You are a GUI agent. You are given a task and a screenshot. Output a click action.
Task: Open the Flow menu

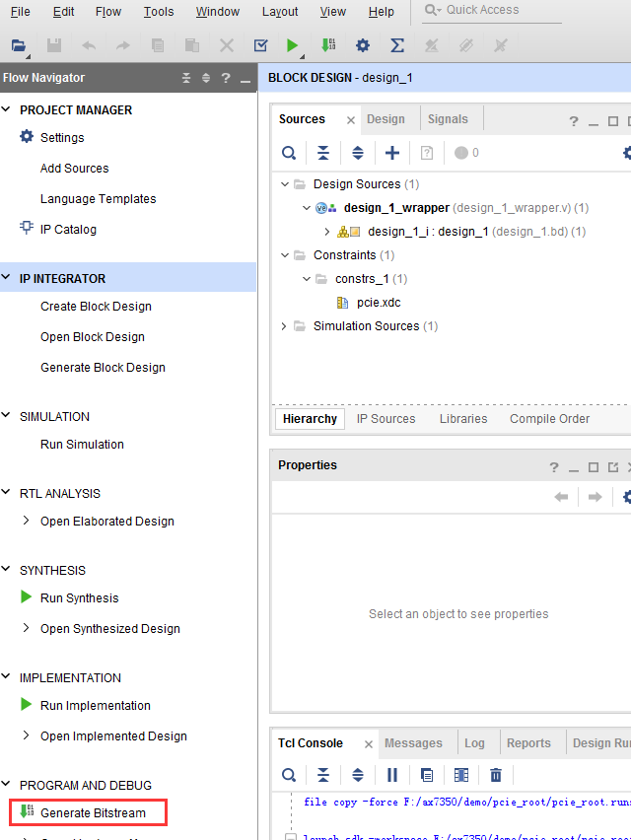click(108, 11)
